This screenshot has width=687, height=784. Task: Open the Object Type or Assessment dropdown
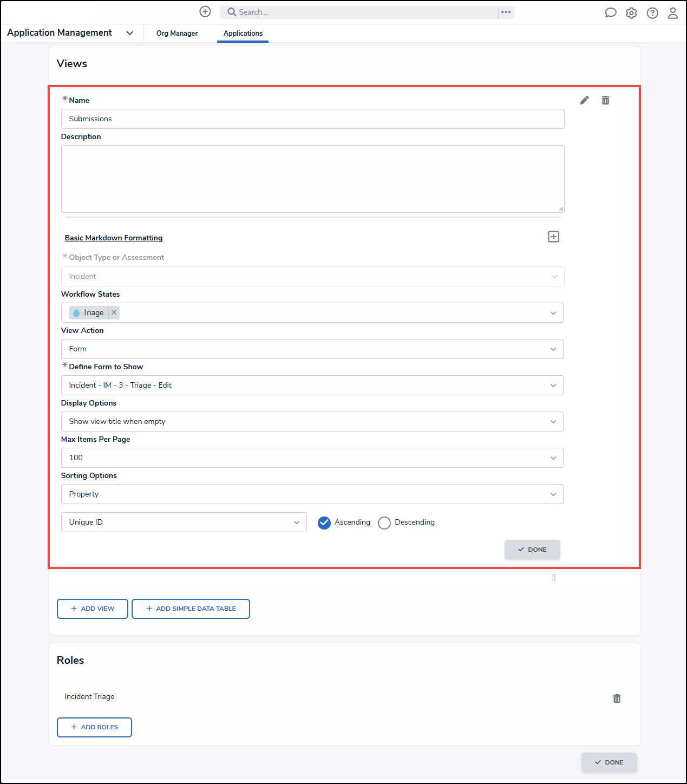[313, 277]
